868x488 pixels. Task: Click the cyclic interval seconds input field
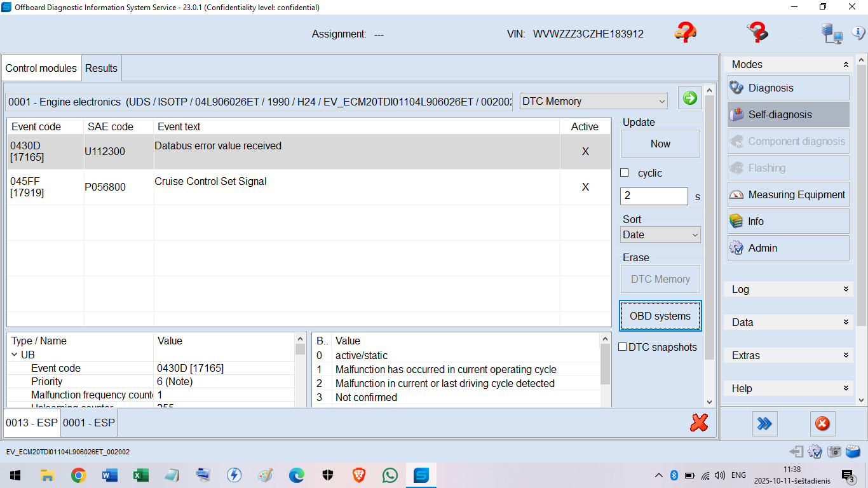(653, 196)
